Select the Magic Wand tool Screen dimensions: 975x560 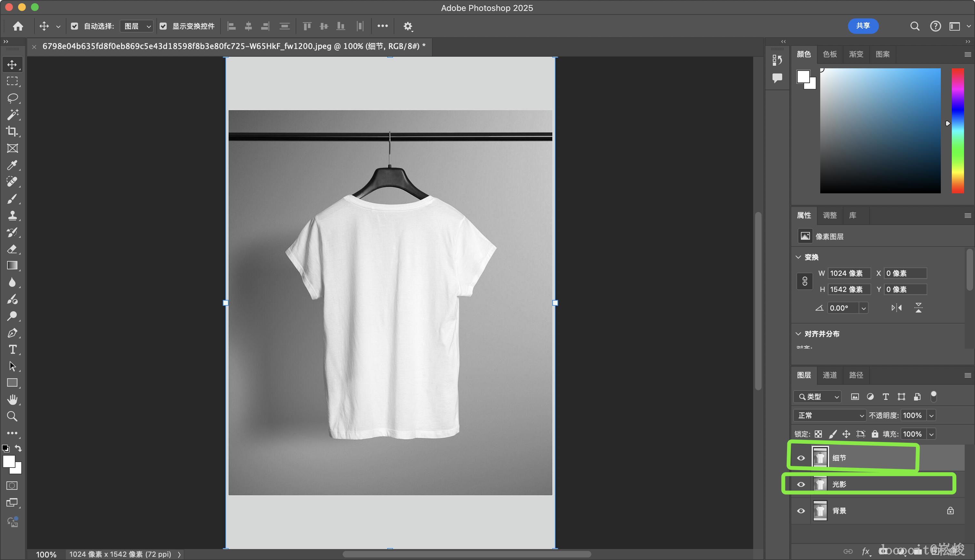coord(12,114)
